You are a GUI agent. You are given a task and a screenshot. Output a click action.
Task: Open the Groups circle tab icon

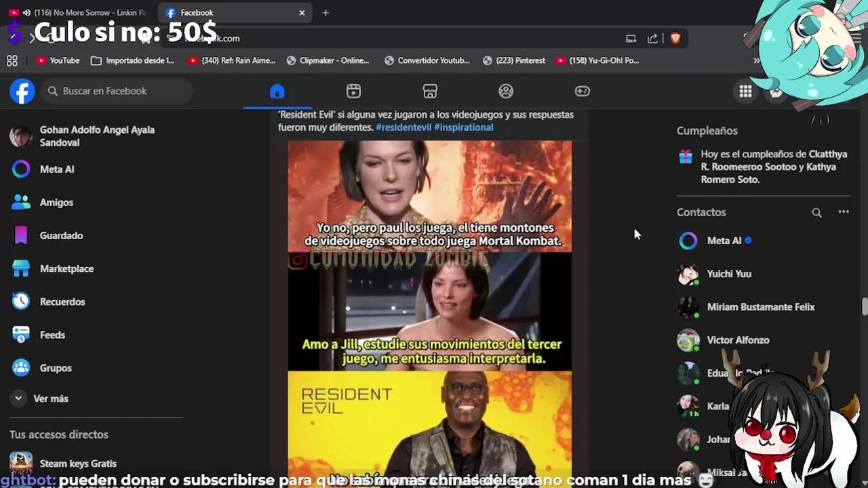506,91
